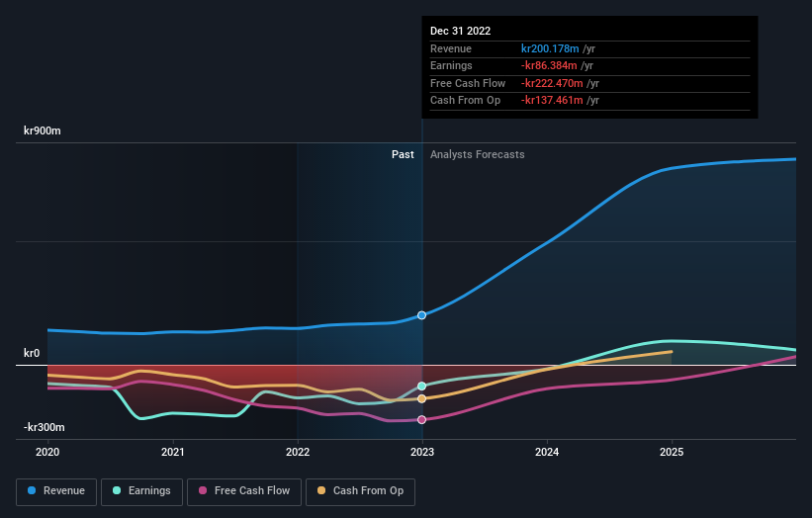Image resolution: width=812 pixels, height=518 pixels.
Task: Toggle the Free Cash Flow legend series
Action: point(244,491)
